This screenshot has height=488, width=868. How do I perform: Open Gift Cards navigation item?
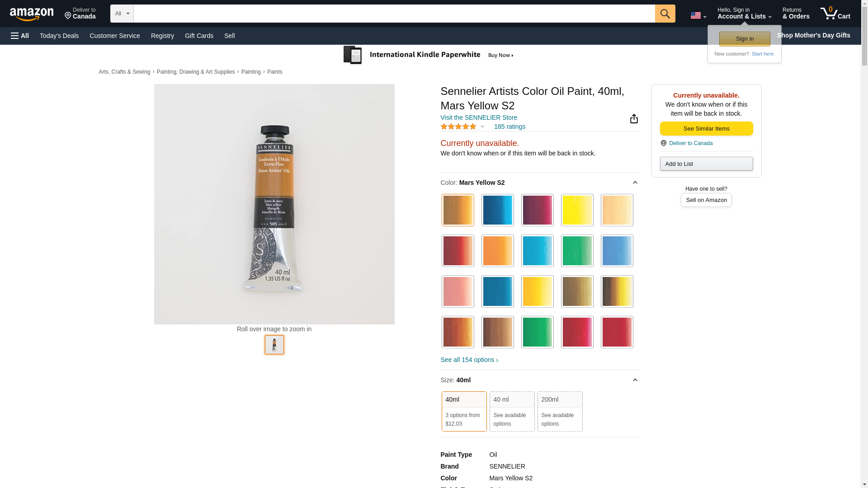199,36
